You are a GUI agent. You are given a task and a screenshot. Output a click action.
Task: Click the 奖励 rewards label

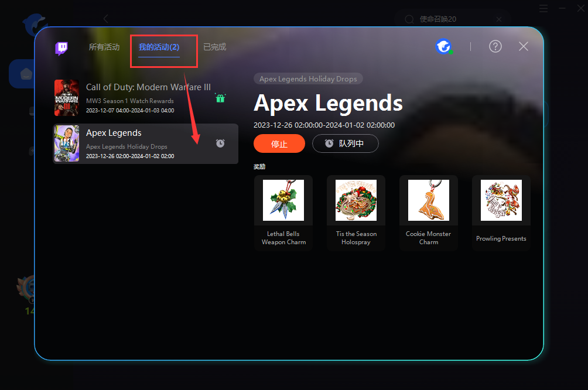(259, 166)
